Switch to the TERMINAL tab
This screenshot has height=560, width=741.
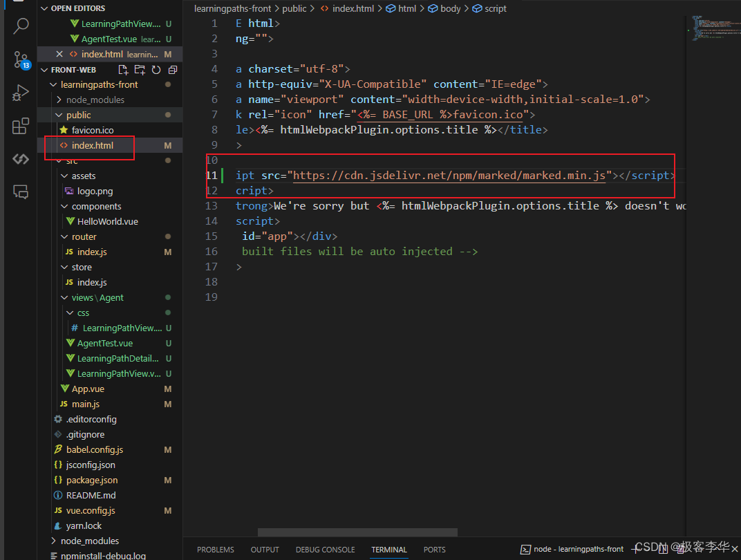pos(389,550)
